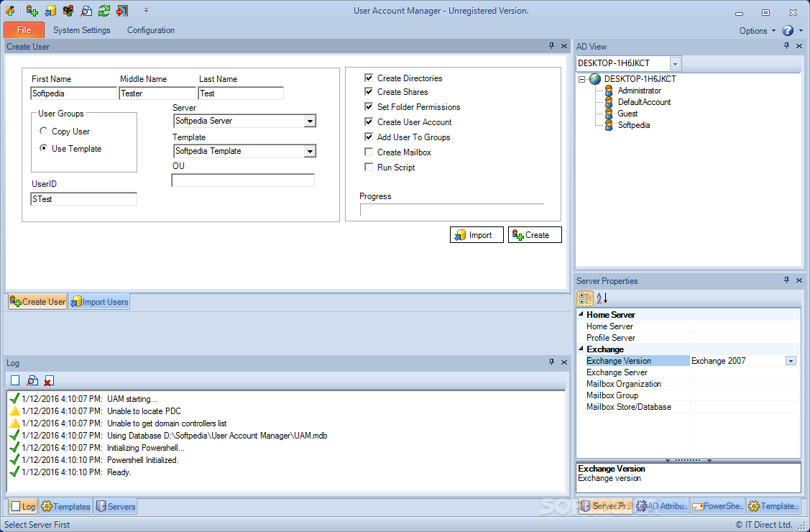810x532 pixels.
Task: Pin the Log panel
Action: (x=552, y=362)
